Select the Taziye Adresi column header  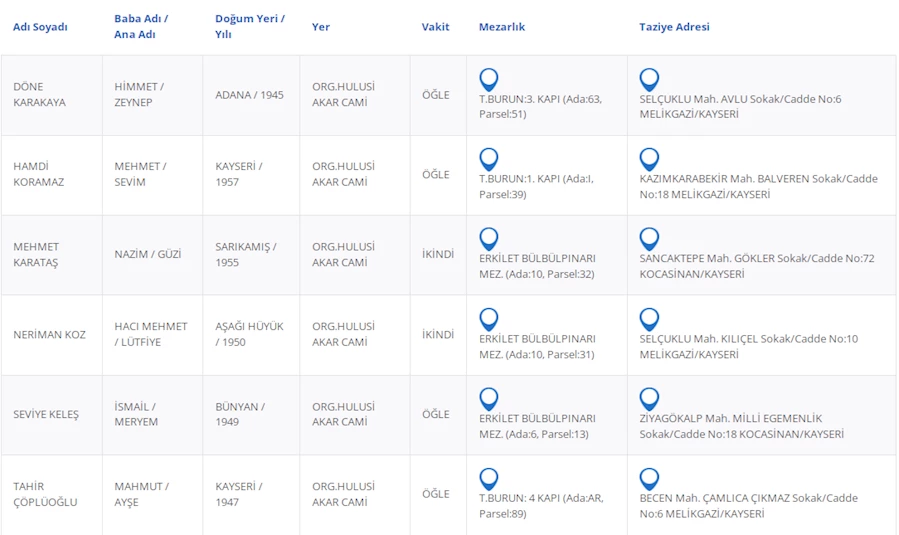(674, 27)
